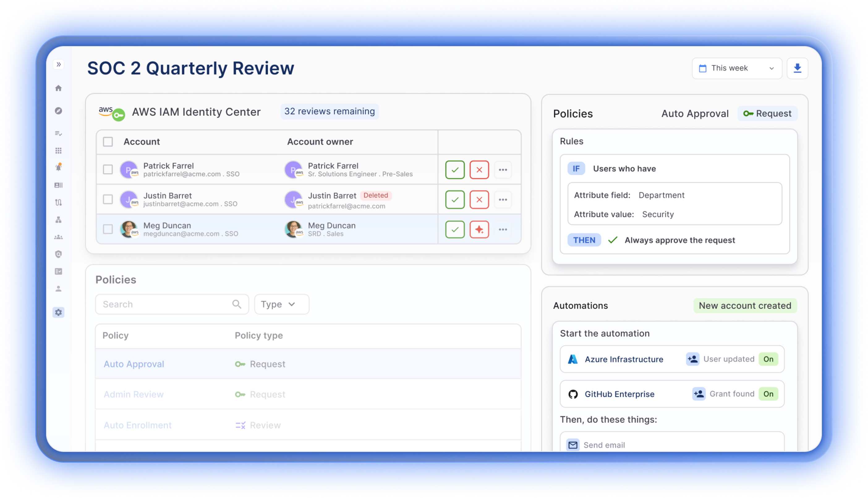This screenshot has height=498, width=868.
Task: Approve Patrick Farrel's account with green check
Action: pyautogui.click(x=454, y=170)
